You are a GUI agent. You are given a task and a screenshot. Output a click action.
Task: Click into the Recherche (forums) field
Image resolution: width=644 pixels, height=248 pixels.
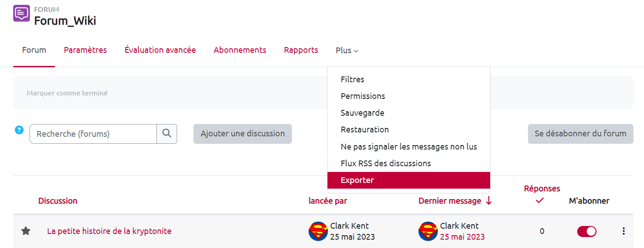coord(93,134)
